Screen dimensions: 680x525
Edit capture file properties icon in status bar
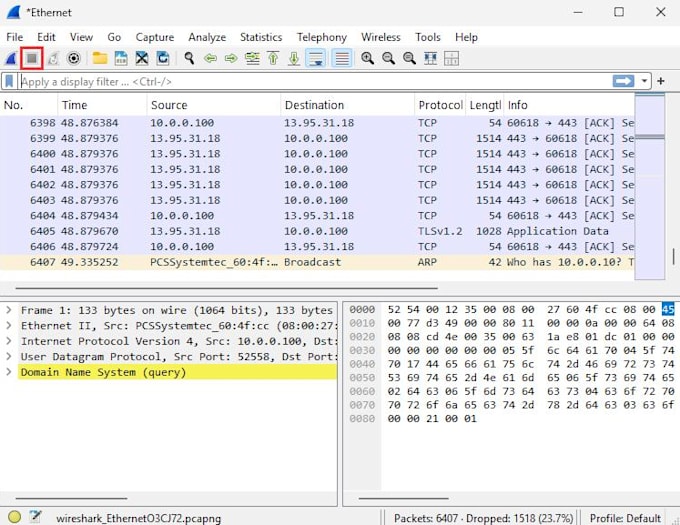click(x=36, y=517)
